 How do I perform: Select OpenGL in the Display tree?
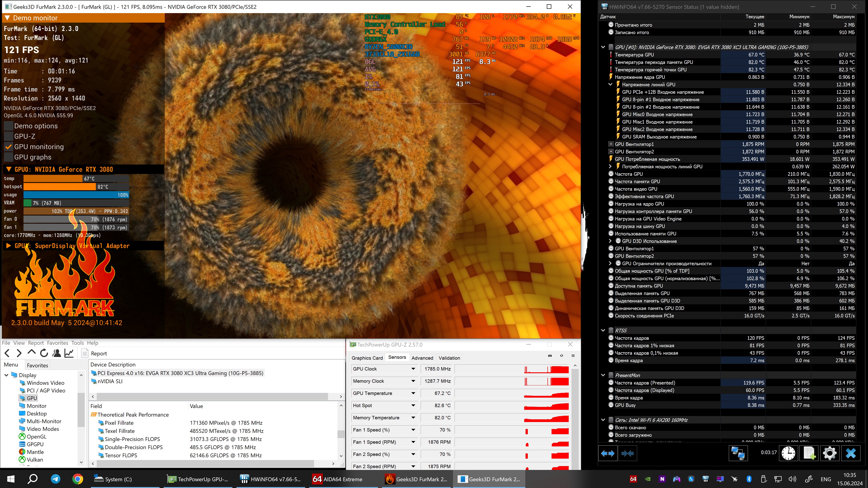click(x=36, y=436)
